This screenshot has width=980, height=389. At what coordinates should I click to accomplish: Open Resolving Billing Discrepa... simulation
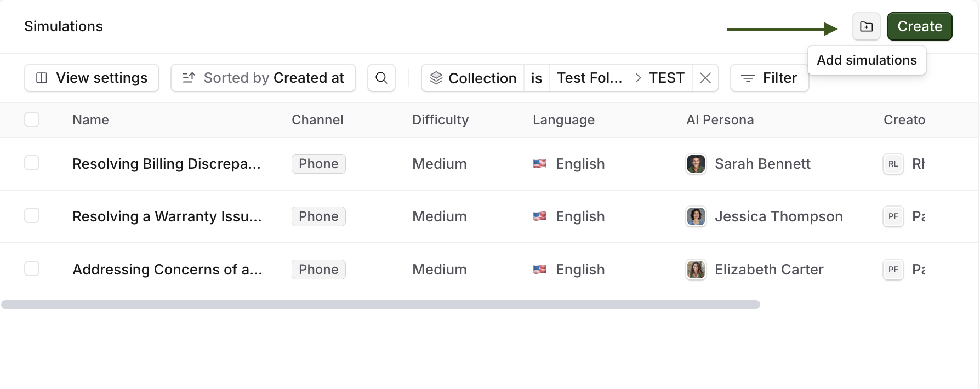[x=167, y=164]
